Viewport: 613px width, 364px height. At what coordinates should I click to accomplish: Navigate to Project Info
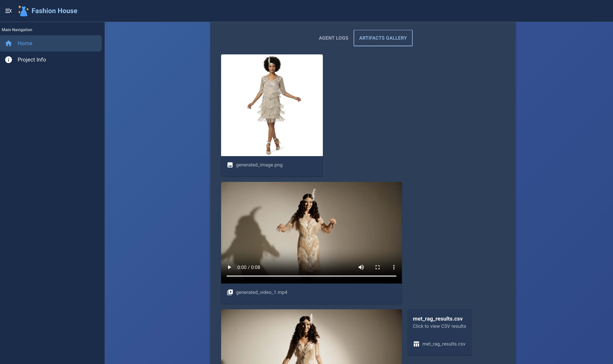point(32,60)
